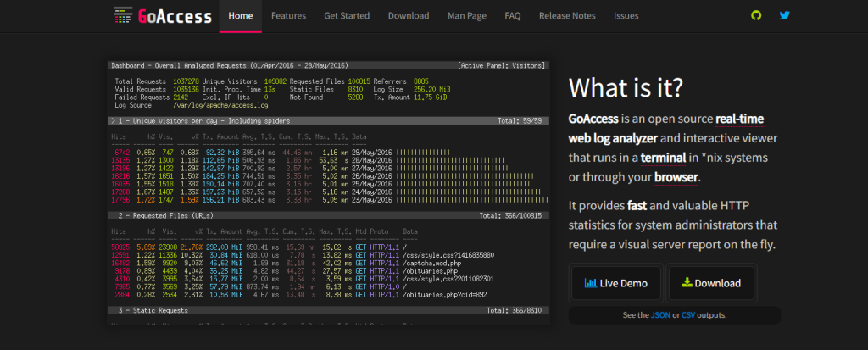Click the underlined 'real-time web log analyzer' text
The width and height of the screenshot is (868, 350).
(666, 129)
